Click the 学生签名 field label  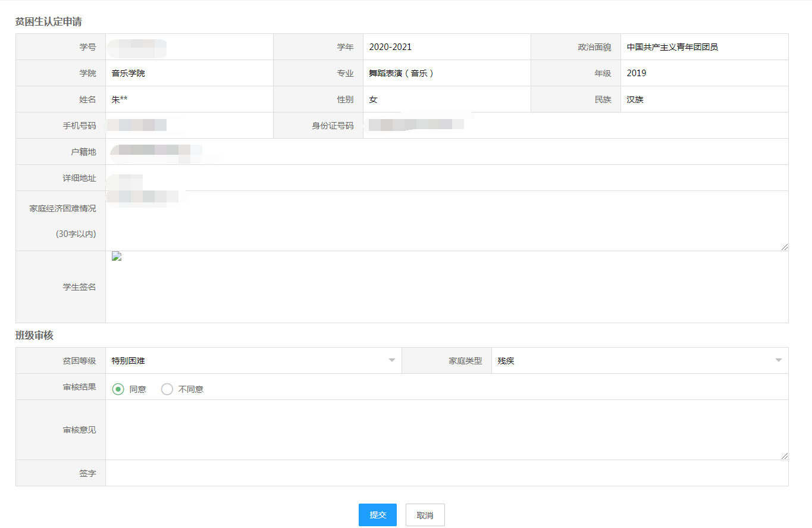pos(79,287)
